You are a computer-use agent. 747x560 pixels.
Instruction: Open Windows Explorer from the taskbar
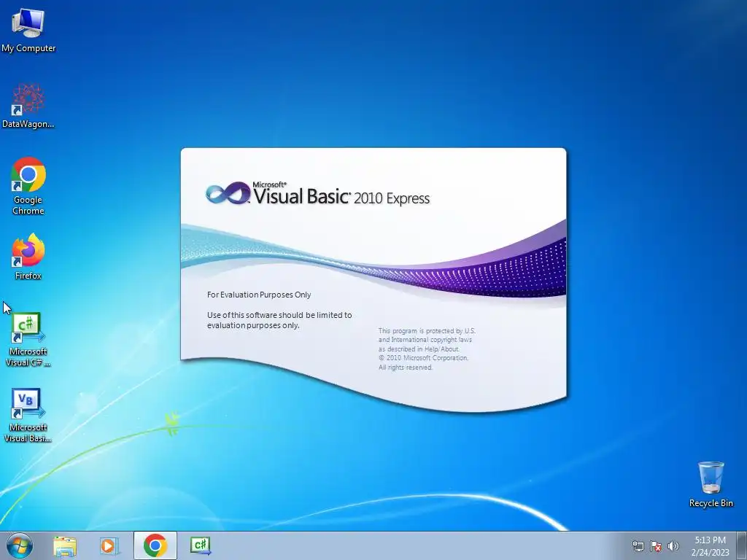coord(65,545)
